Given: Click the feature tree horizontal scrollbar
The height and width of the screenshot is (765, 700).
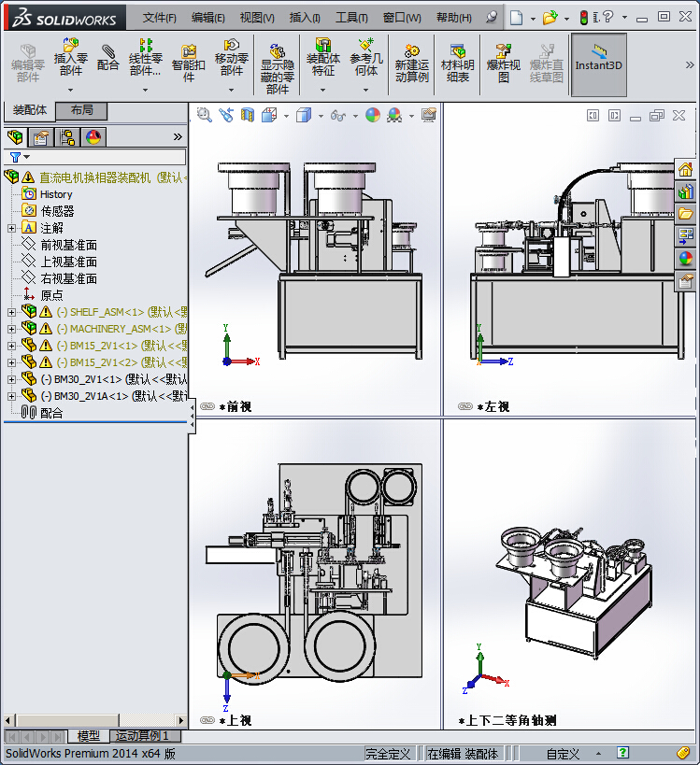Looking at the screenshot, I should [x=95, y=720].
